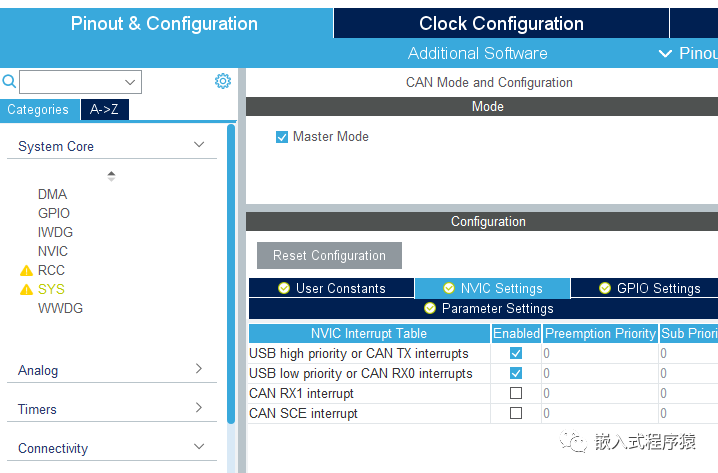This screenshot has height=473, width=718.
Task: Switch to the A->Z tab
Action: click(104, 110)
